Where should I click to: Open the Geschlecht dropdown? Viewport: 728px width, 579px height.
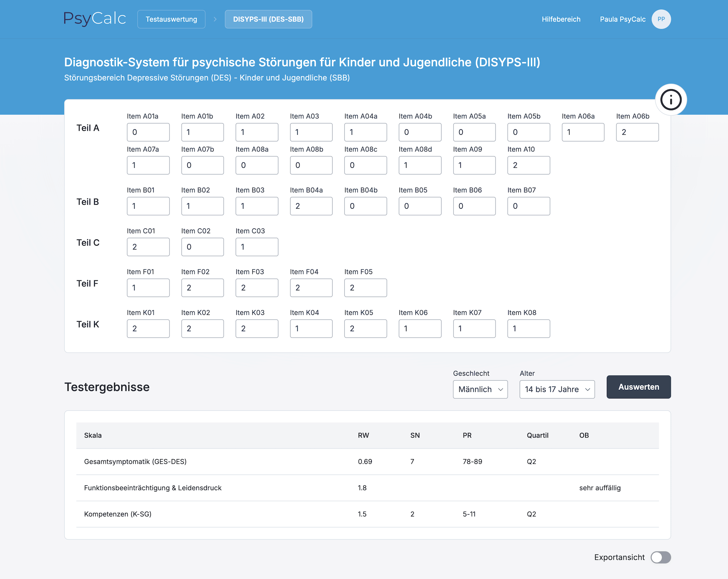pos(480,389)
